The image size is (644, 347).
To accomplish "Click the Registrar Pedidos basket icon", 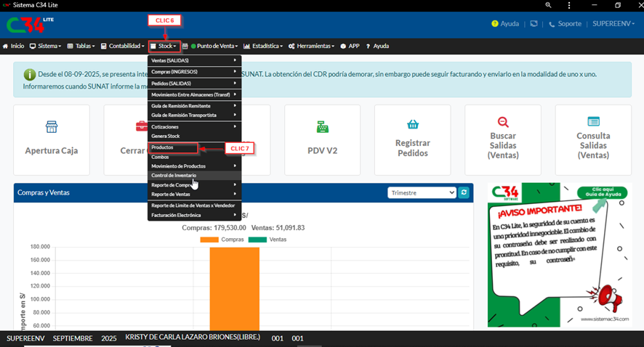I will (412, 124).
